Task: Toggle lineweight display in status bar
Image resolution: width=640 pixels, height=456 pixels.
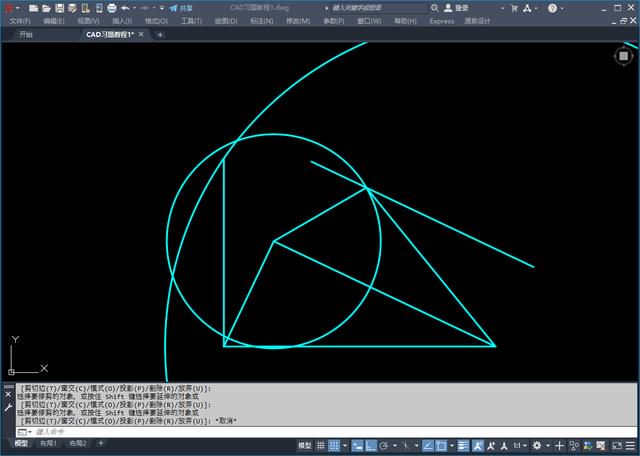Action: click(x=463, y=446)
